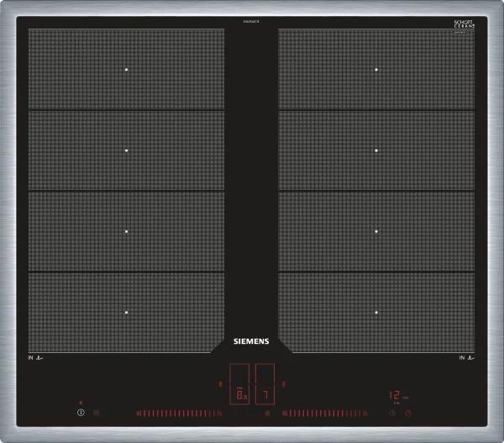The width and height of the screenshot is (504, 443).
Task: Tap the 12 min timer display
Action: coord(399,395)
